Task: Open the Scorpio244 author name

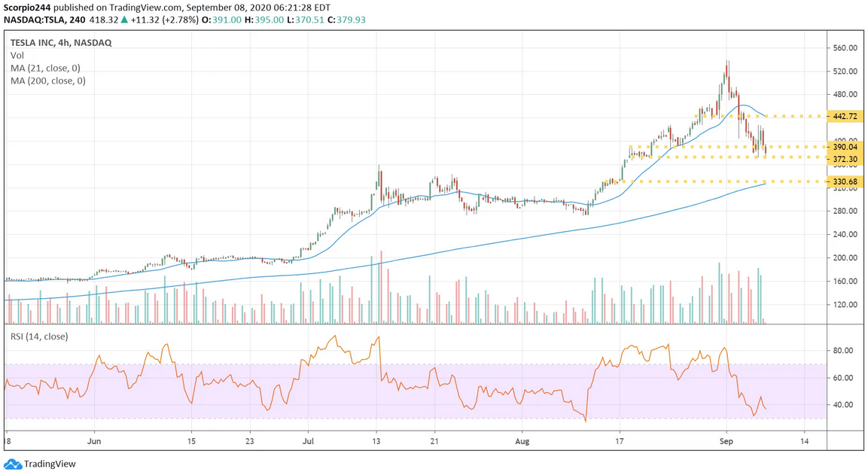Action: click(27, 8)
